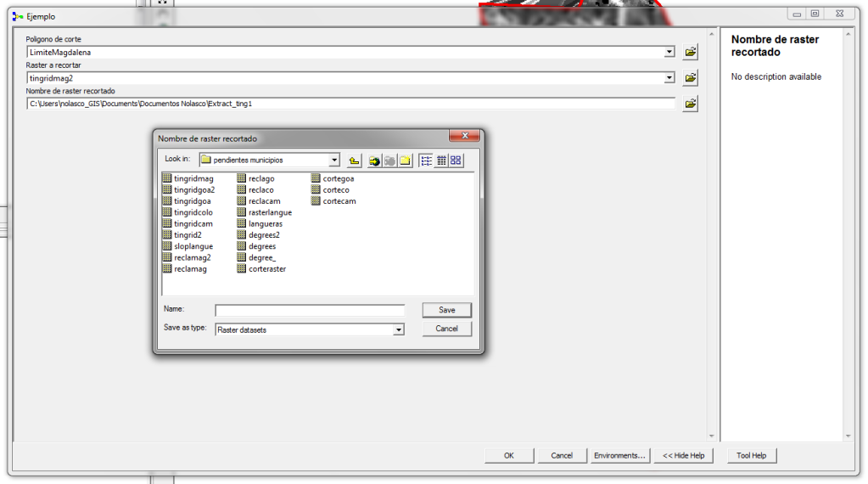
Task: Switch to Details view icon
Action: [441, 160]
